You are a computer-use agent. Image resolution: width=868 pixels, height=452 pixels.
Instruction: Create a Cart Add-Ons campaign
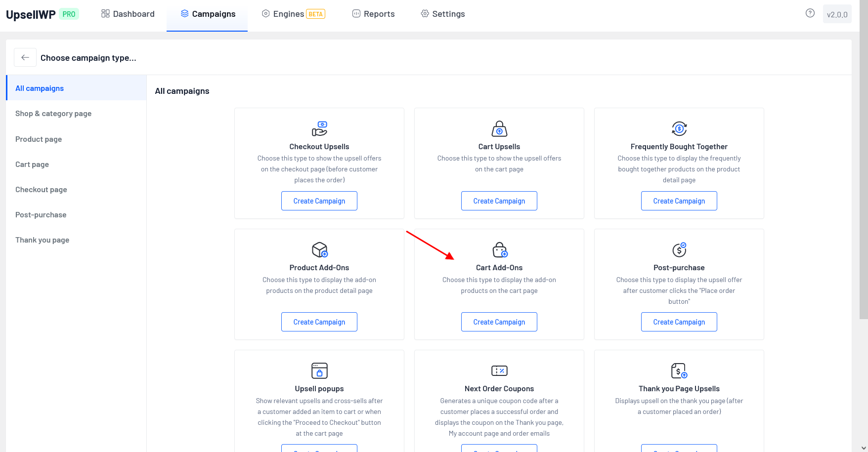click(x=499, y=322)
